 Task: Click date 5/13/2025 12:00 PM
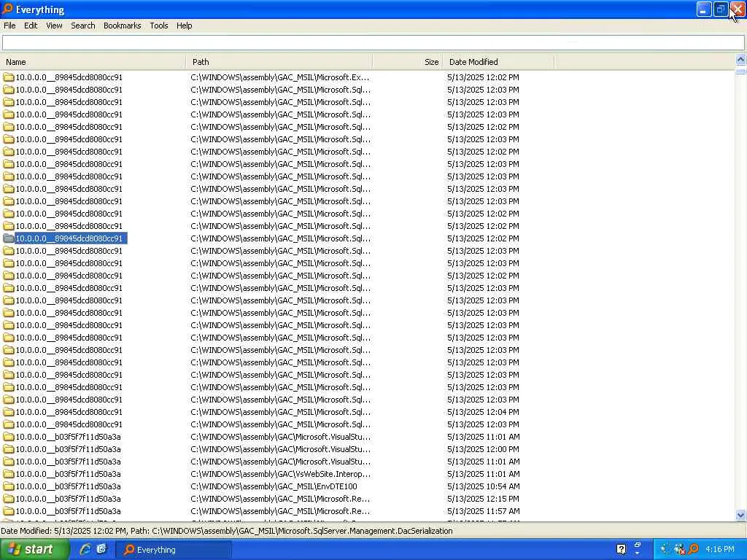point(483,449)
